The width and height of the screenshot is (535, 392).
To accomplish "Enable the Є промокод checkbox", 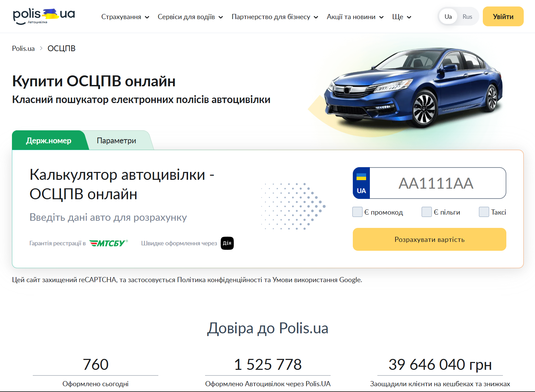I will [x=357, y=212].
